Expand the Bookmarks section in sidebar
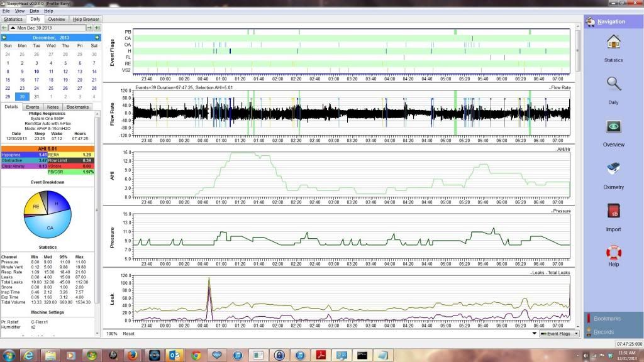The height and width of the screenshot is (362, 644). (x=607, y=319)
